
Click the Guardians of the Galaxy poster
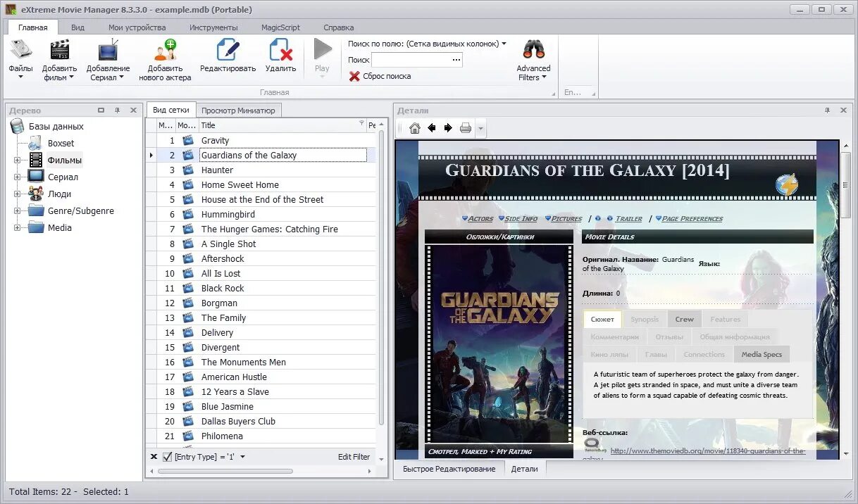(500, 344)
